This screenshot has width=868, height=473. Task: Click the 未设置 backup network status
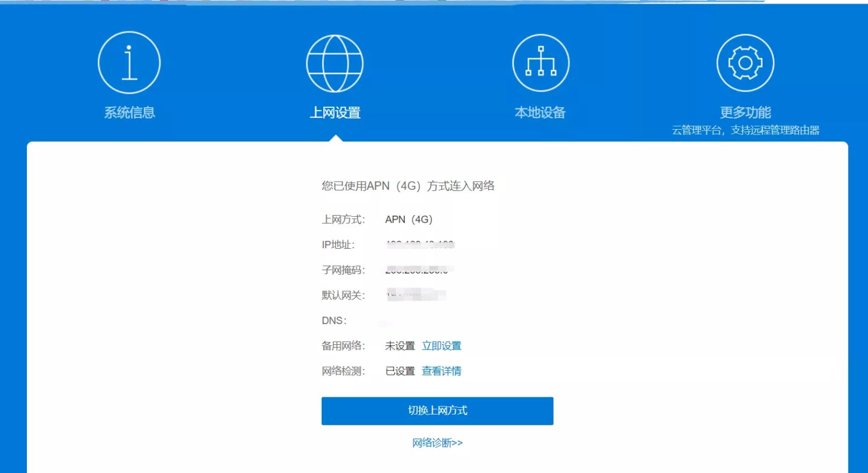coord(400,346)
